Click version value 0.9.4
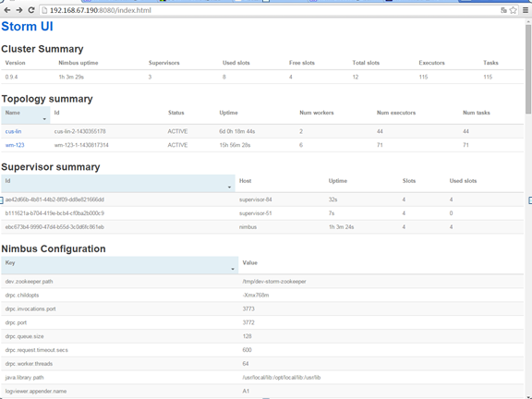 [x=11, y=77]
